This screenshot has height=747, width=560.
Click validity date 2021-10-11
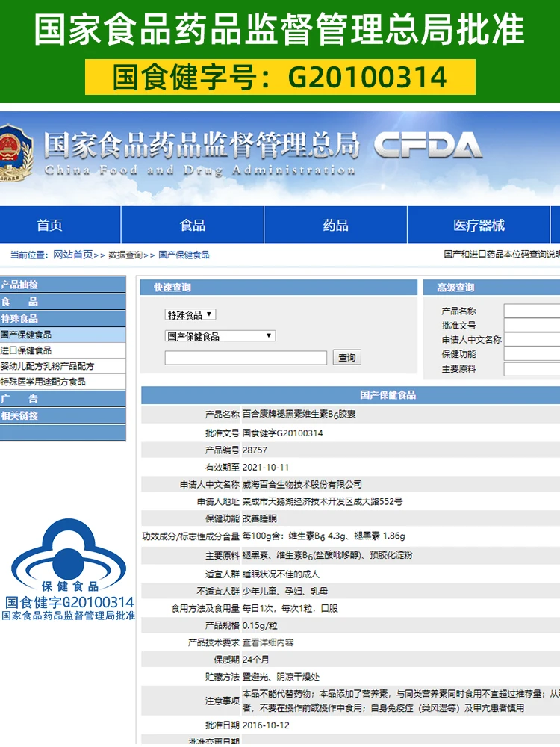click(266, 468)
